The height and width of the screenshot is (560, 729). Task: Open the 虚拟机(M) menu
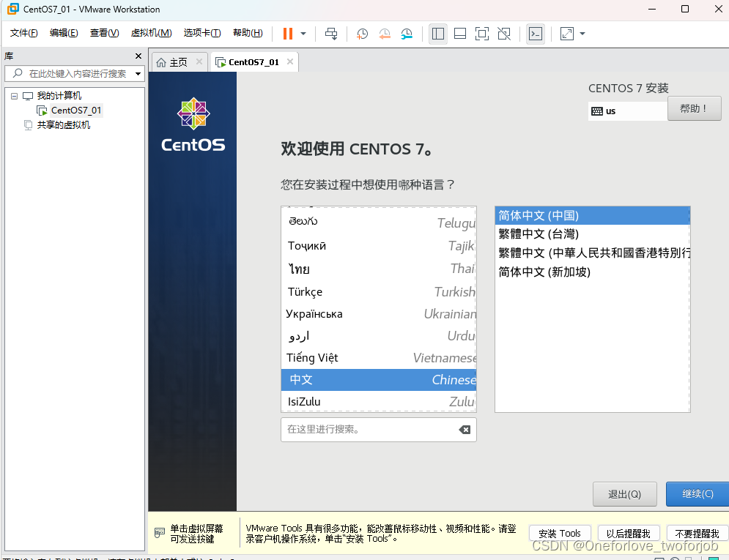[151, 33]
